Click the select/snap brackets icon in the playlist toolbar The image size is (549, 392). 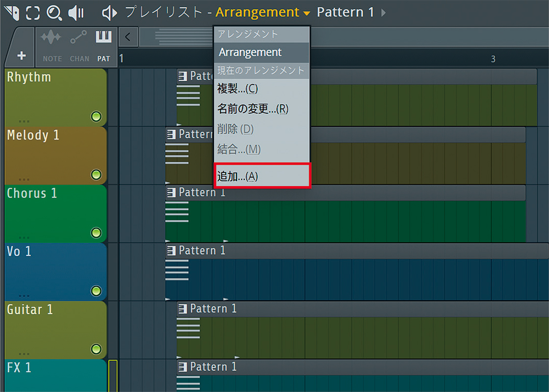[33, 13]
